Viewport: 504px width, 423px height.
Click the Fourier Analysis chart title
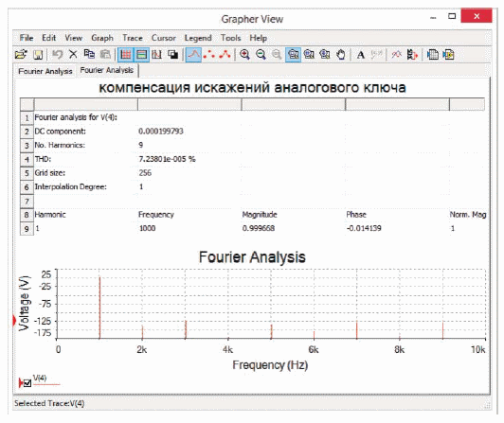tap(252, 257)
